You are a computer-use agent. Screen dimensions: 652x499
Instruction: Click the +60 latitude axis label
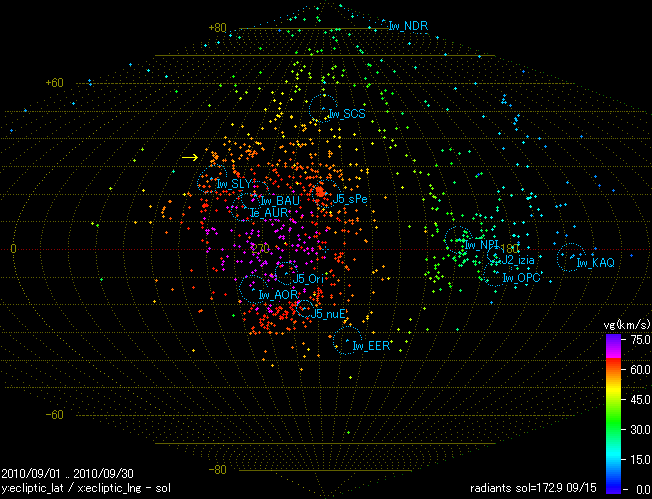coord(54,82)
